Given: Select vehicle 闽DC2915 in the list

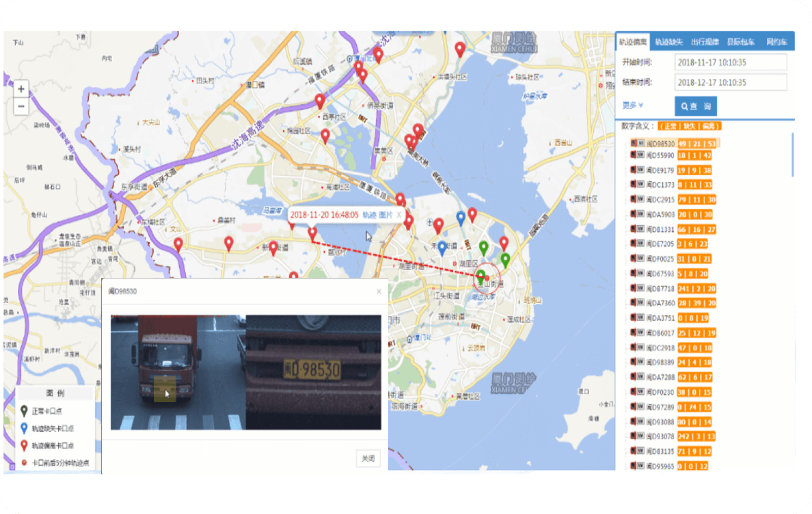Looking at the screenshot, I should pyautogui.click(x=660, y=200).
